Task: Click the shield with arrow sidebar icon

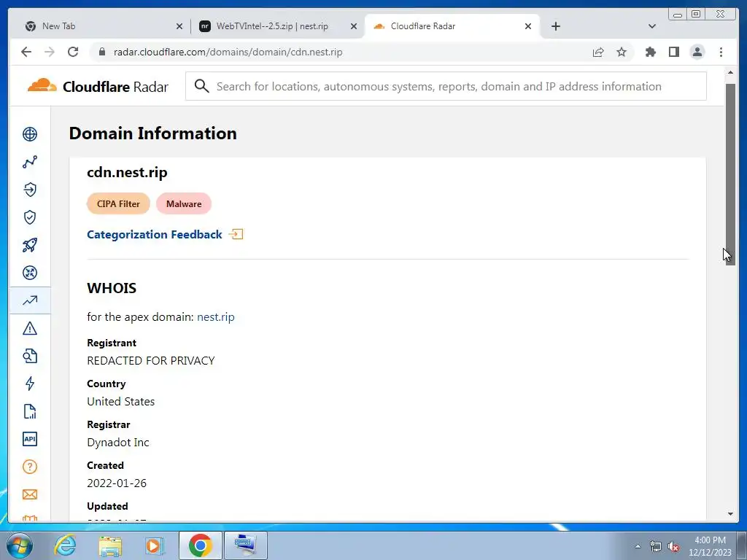Action: click(x=29, y=190)
